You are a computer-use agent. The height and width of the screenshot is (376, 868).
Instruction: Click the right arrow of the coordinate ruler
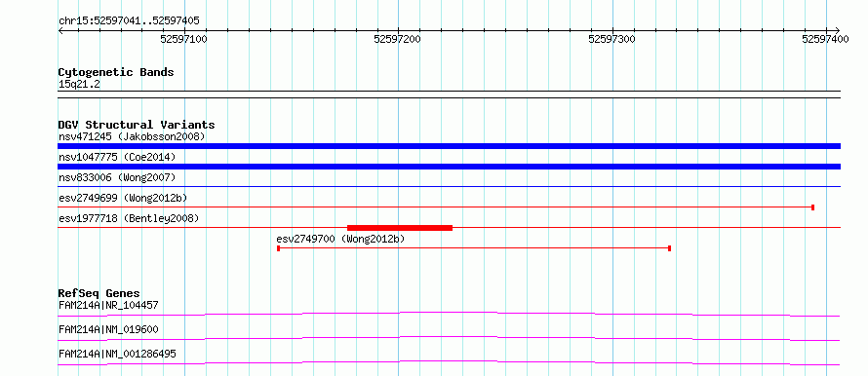point(837,30)
